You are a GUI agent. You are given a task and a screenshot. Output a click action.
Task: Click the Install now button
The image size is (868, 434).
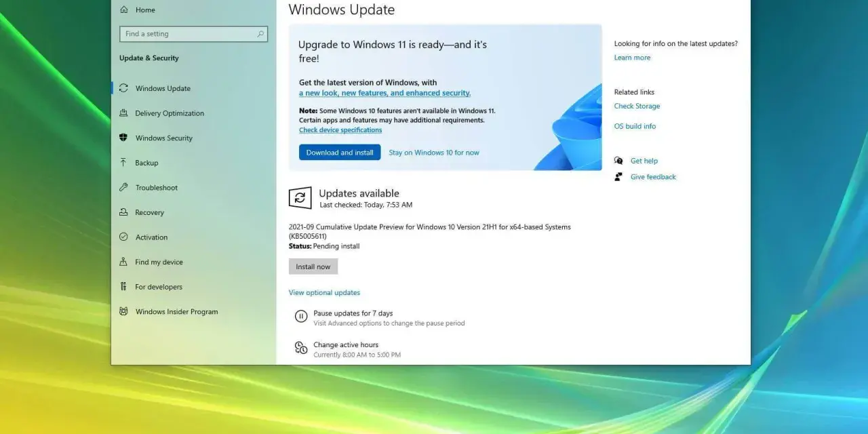coord(313,267)
